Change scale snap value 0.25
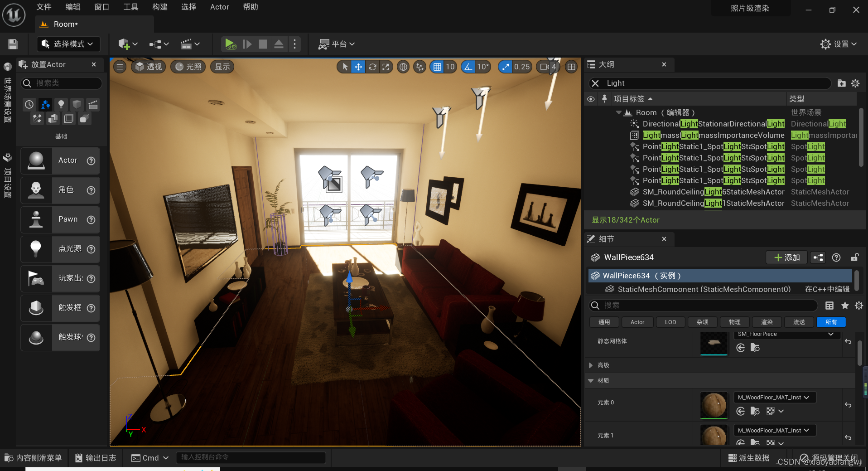This screenshot has height=471, width=868. [522, 67]
